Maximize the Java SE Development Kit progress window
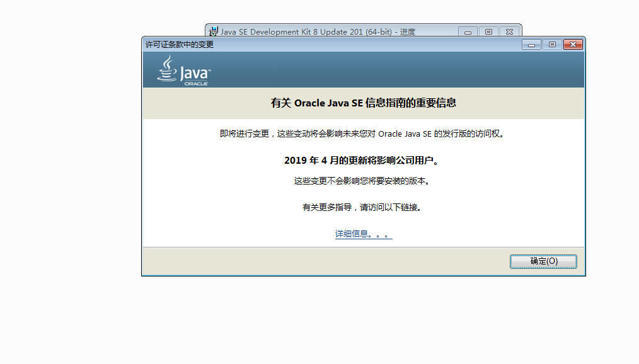The image size is (639, 364). (x=488, y=31)
